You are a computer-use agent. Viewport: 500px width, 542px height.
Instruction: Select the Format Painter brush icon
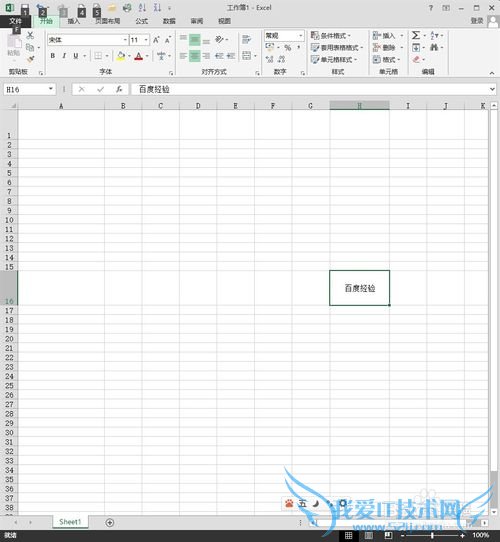30,59
